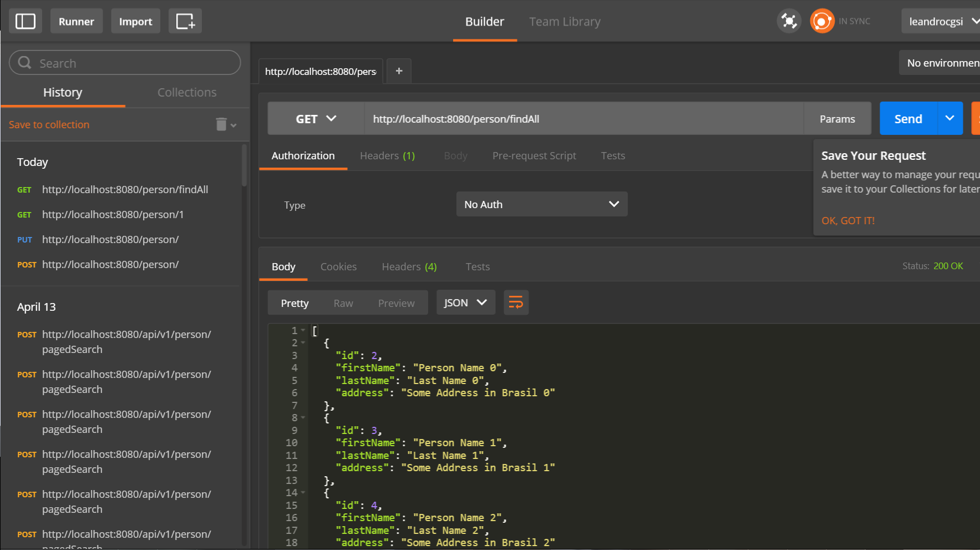980x550 pixels.
Task: Click the history sidebar scrollbar
Action: pos(244,166)
